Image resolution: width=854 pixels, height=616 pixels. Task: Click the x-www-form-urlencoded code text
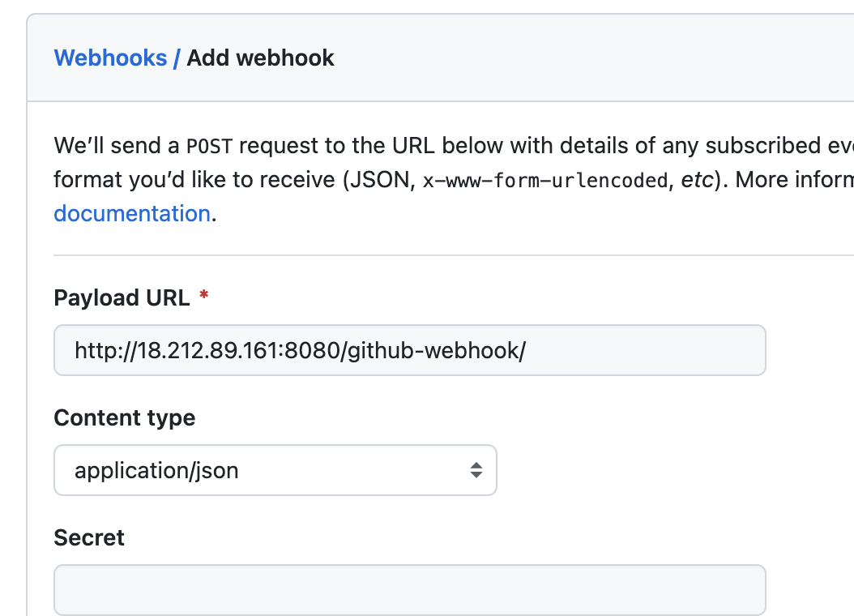544,180
